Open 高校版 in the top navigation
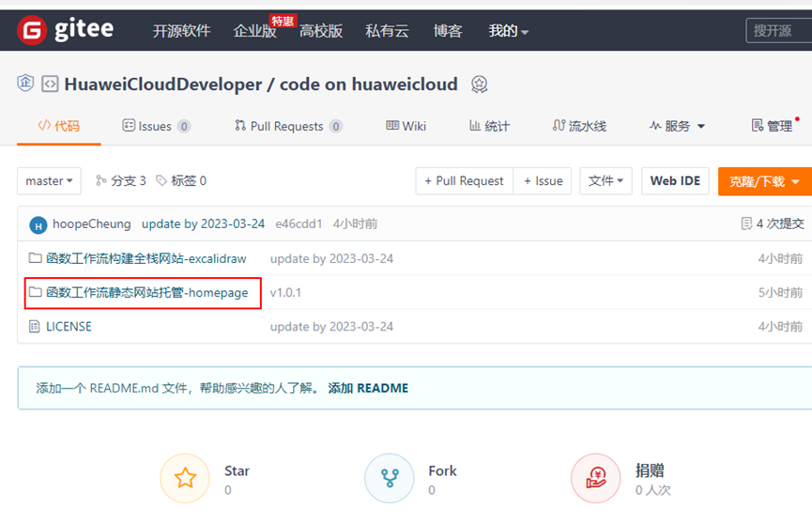The height and width of the screenshot is (523, 812). click(321, 31)
